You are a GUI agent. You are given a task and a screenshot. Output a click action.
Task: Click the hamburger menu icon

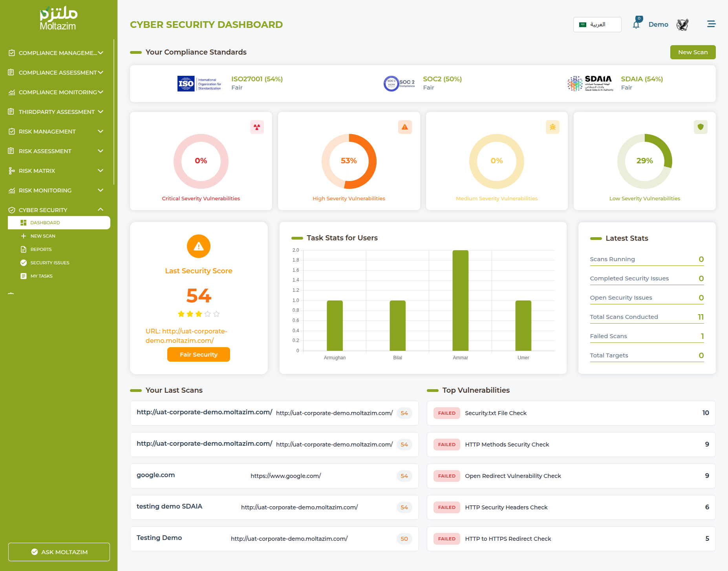pos(711,24)
